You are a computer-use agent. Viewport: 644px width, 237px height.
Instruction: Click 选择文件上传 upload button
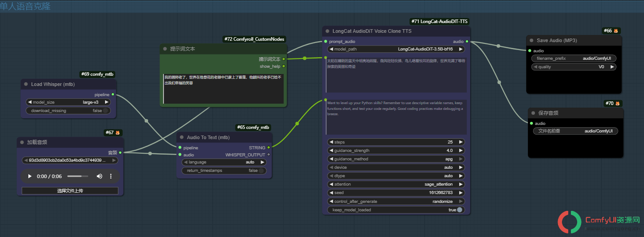coord(70,191)
